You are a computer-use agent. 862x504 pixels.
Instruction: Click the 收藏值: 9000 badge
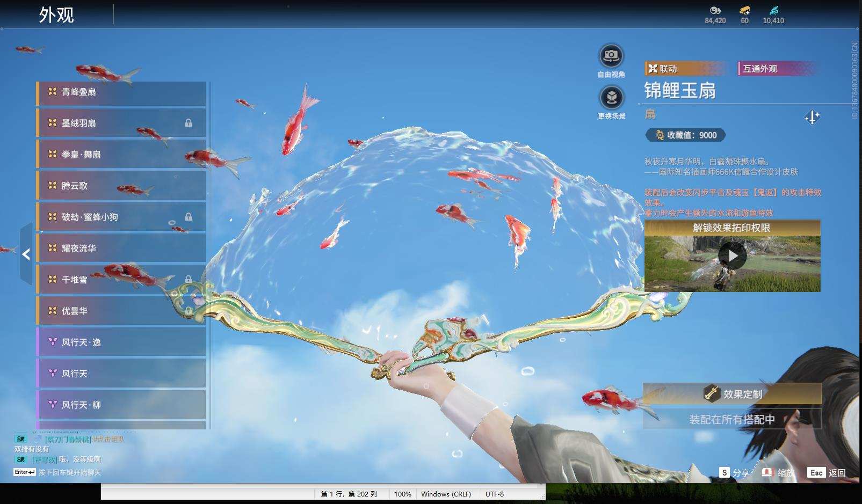pos(686,135)
